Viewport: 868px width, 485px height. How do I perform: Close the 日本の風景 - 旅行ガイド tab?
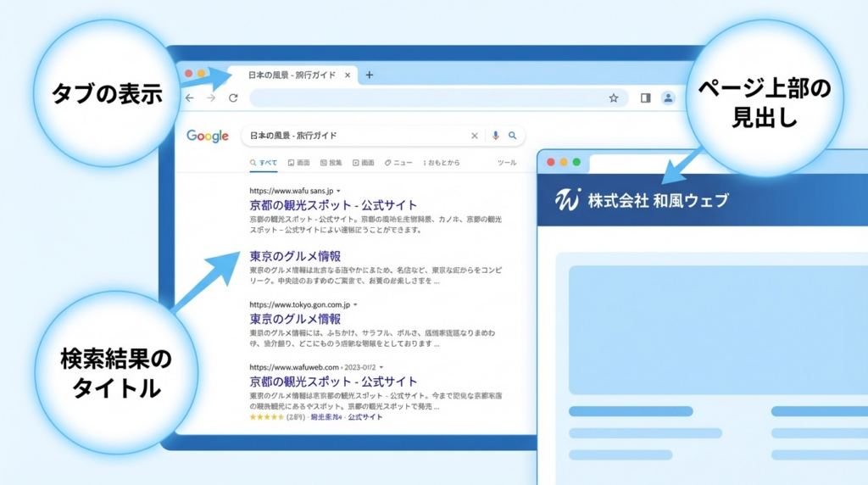348,75
